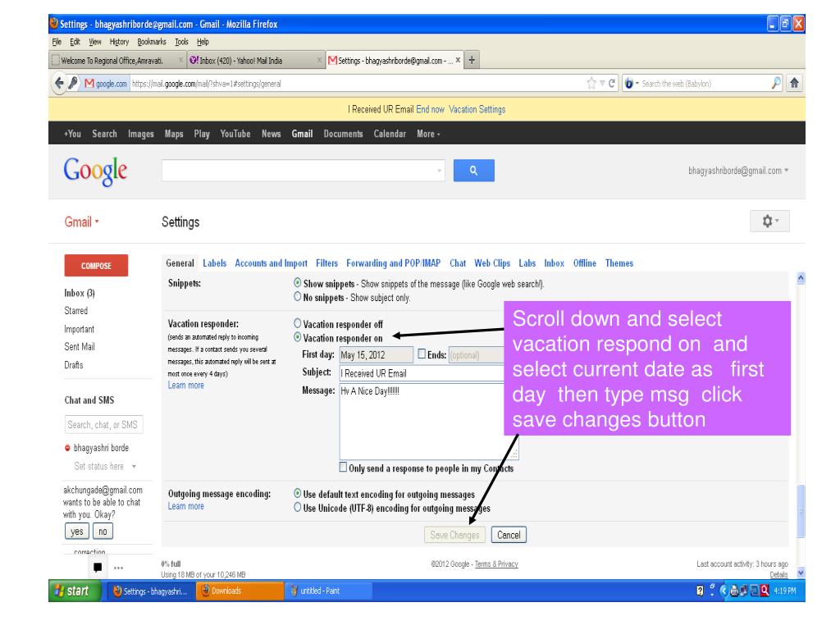Open the bookmark star dropdown arrow

coord(602,83)
